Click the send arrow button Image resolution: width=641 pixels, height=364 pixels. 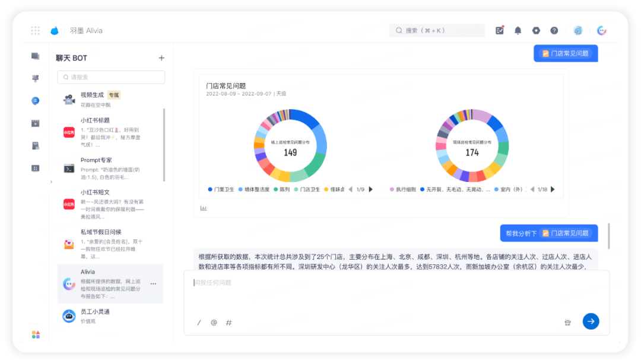click(x=591, y=321)
